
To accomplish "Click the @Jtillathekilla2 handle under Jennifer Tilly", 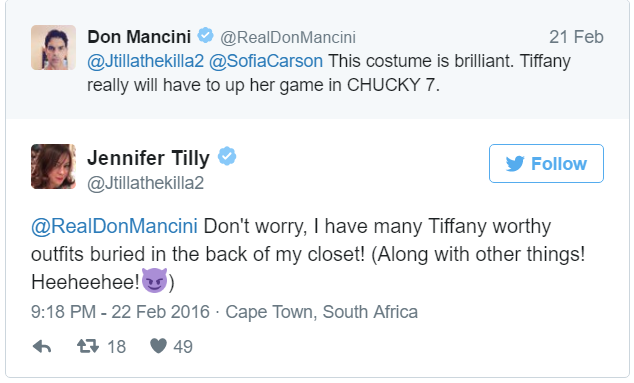I will (x=146, y=183).
